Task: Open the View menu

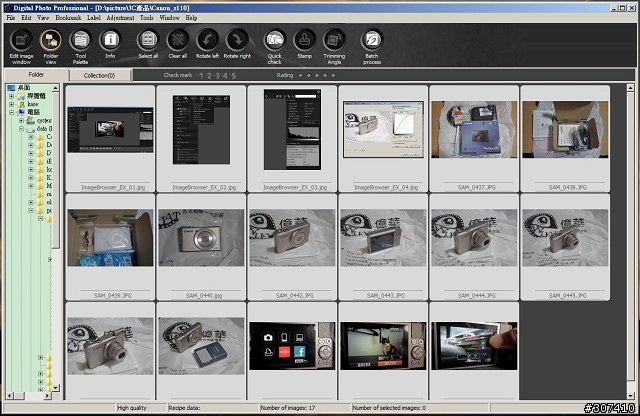Action: point(43,18)
